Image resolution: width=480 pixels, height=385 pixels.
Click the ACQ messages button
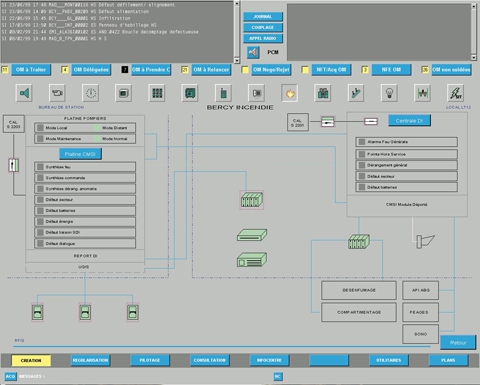click(x=10, y=376)
